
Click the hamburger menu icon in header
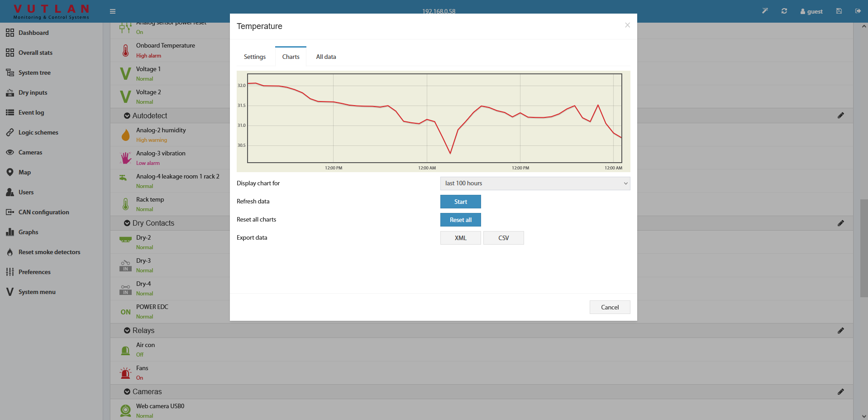(113, 11)
